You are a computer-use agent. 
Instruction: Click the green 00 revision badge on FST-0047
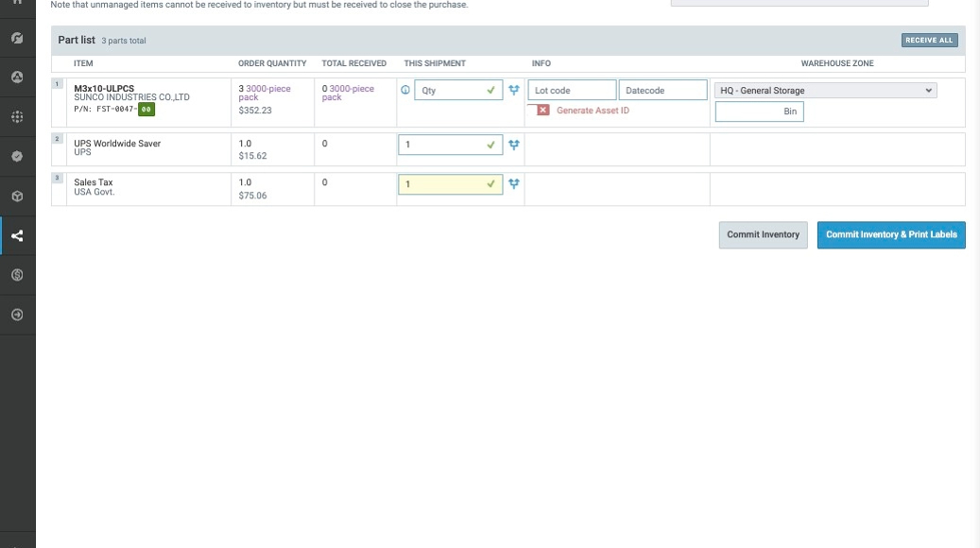146,110
